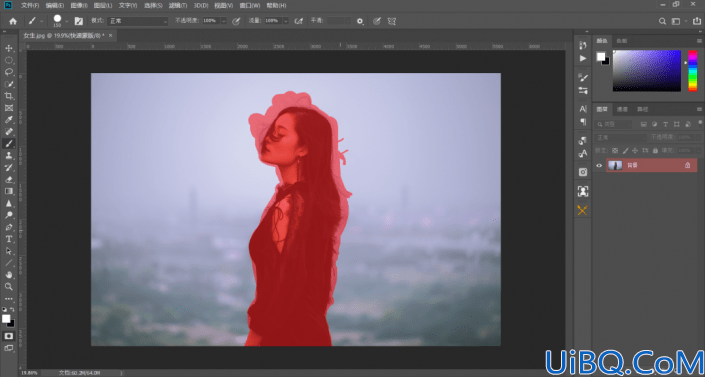Viewport: 705px width, 377px height.
Task: Open the layer blend mode dropdown
Action: (x=620, y=137)
